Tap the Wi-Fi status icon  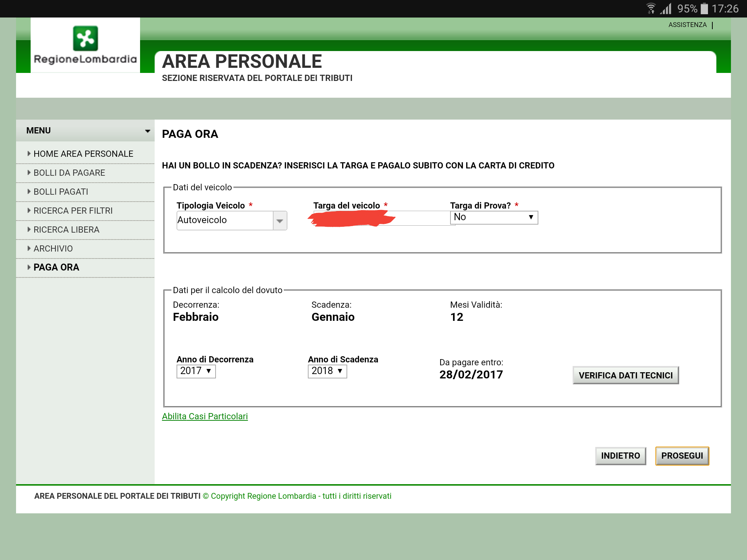coord(651,8)
